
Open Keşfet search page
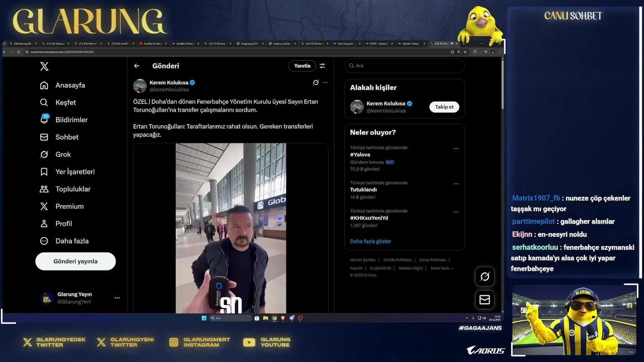[x=58, y=103]
